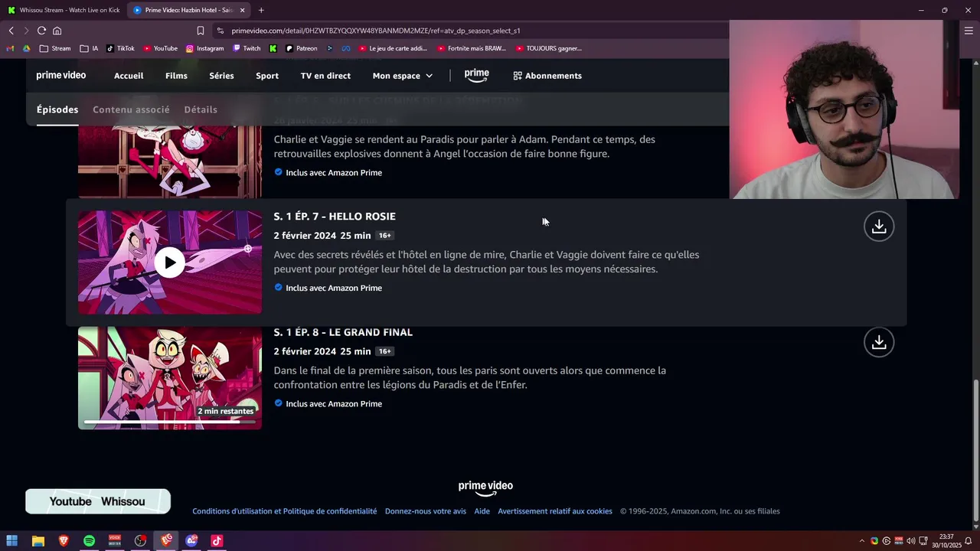Open the Films section
980x551 pixels.
(x=176, y=76)
